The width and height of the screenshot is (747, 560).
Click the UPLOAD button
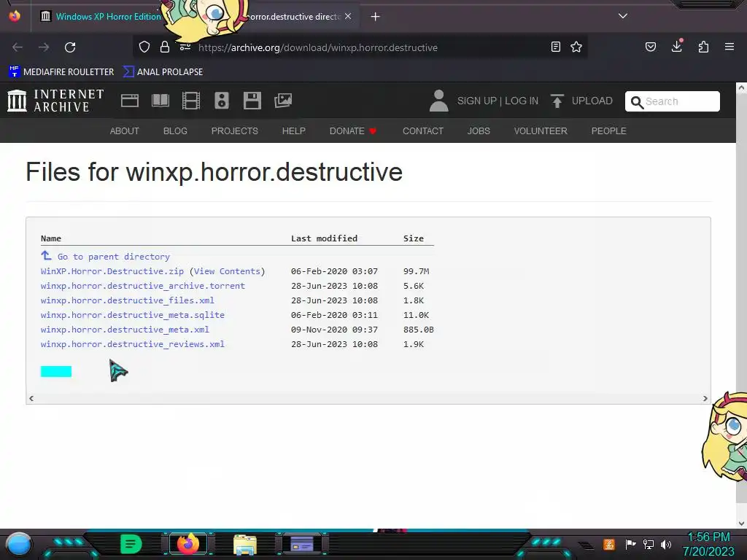click(581, 101)
